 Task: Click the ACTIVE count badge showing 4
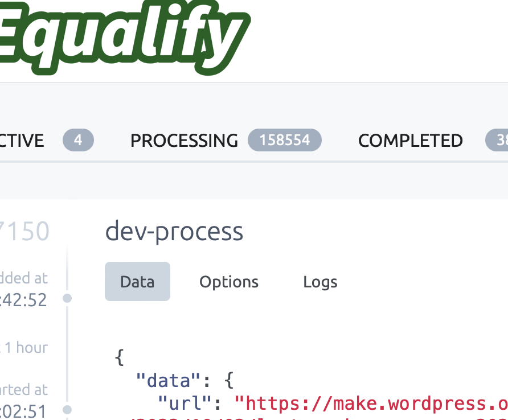coord(78,140)
